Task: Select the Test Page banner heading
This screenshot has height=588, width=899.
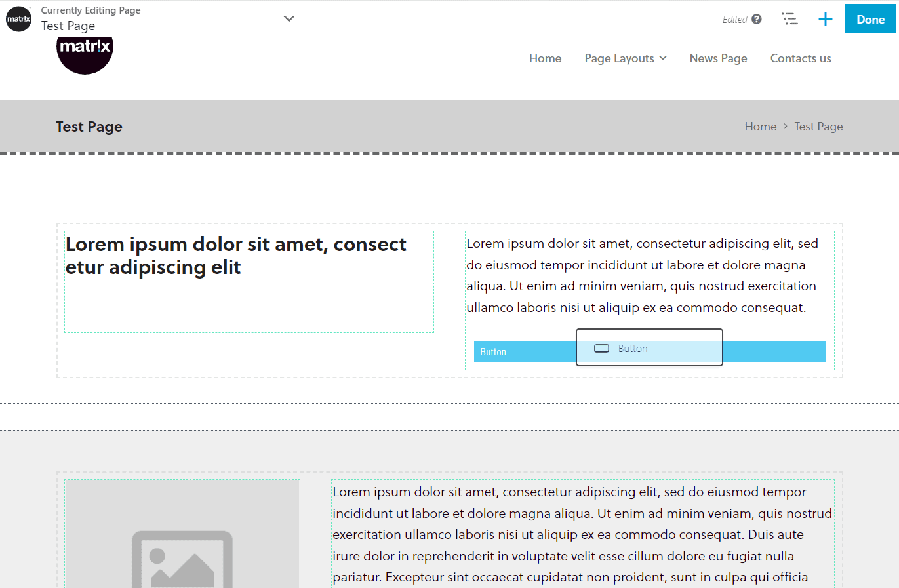Action: [89, 127]
